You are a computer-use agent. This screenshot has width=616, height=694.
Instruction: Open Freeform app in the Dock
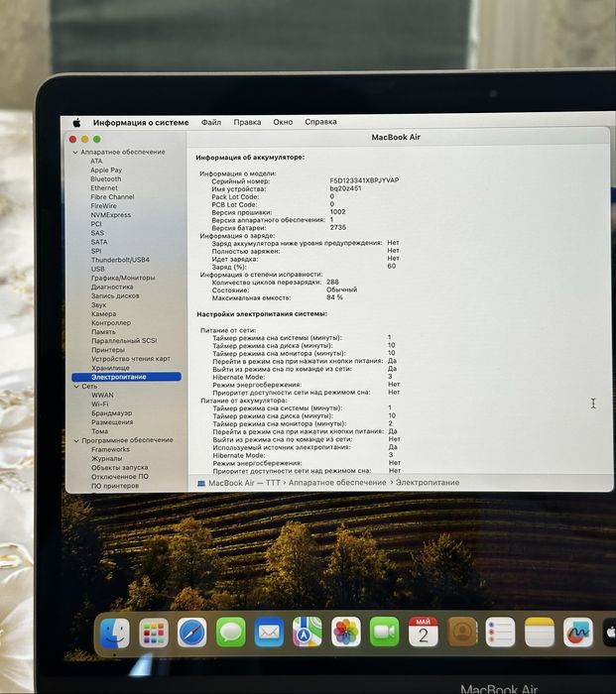click(578, 633)
